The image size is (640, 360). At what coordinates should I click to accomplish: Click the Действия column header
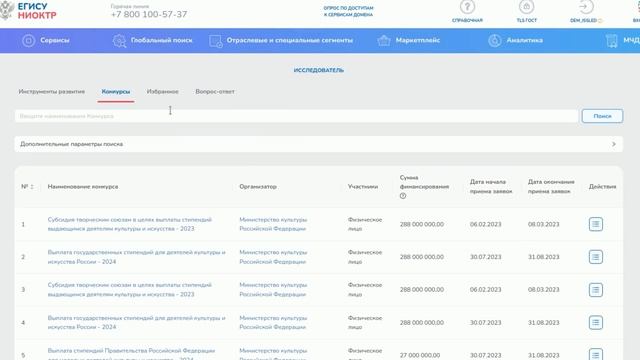602,187
